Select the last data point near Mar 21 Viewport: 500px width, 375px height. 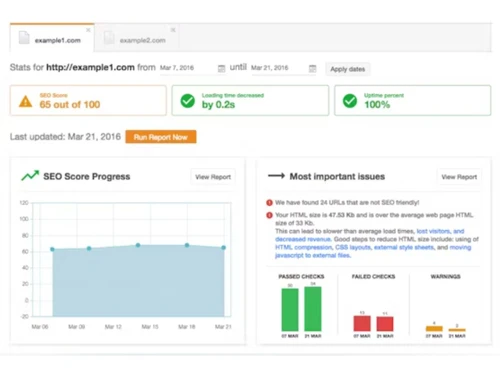point(224,248)
